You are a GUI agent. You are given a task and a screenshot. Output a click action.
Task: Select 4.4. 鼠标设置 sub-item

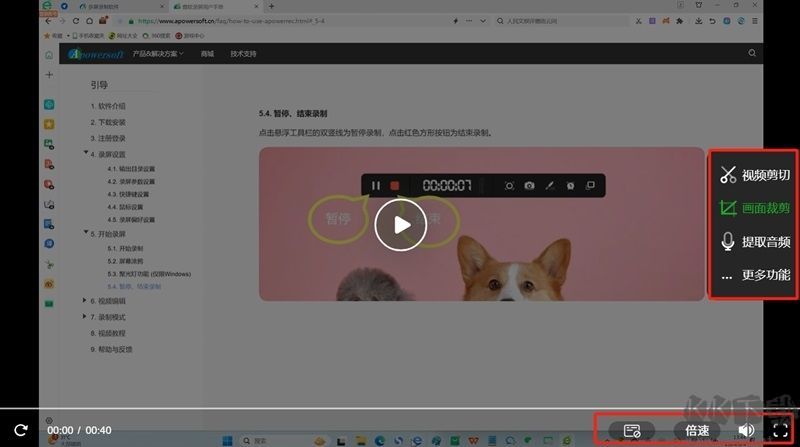click(x=126, y=207)
